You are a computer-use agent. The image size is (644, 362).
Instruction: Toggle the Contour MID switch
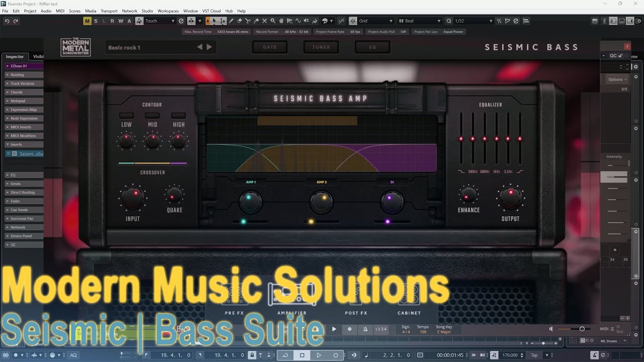(152, 115)
